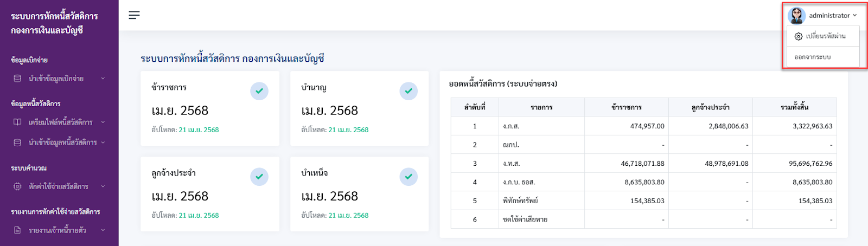The image size is (868, 246).
Task: Click upload date on บำเหน็จ card
Action: point(348,216)
